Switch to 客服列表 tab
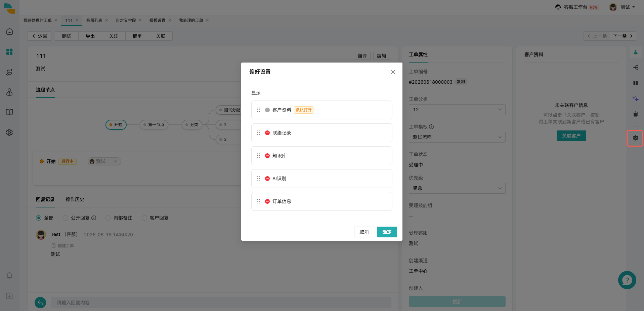This screenshot has height=311, width=644. click(94, 21)
